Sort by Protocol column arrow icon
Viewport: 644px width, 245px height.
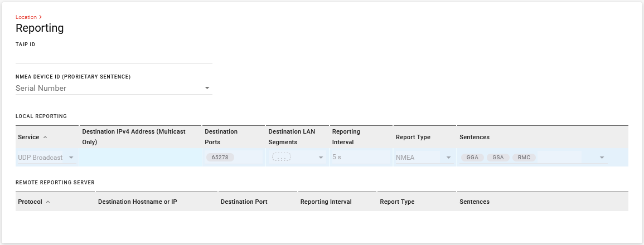coord(48,202)
